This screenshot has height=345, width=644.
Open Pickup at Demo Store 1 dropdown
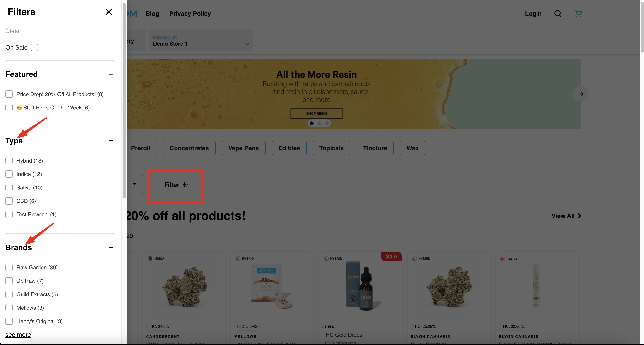(x=201, y=41)
